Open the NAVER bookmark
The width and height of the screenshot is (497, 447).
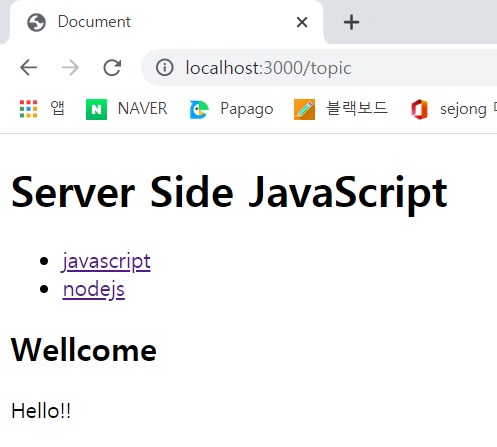click(x=127, y=109)
